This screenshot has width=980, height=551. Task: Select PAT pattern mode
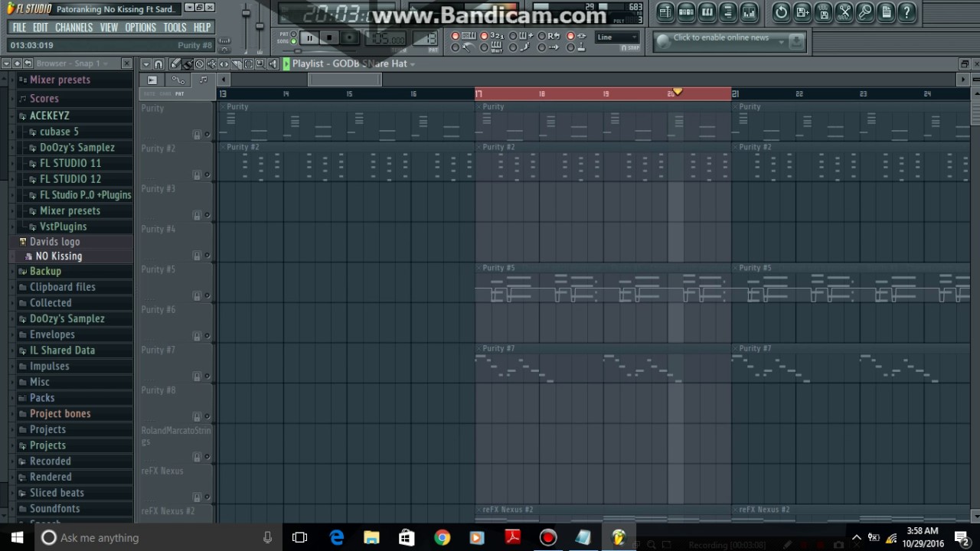[293, 34]
